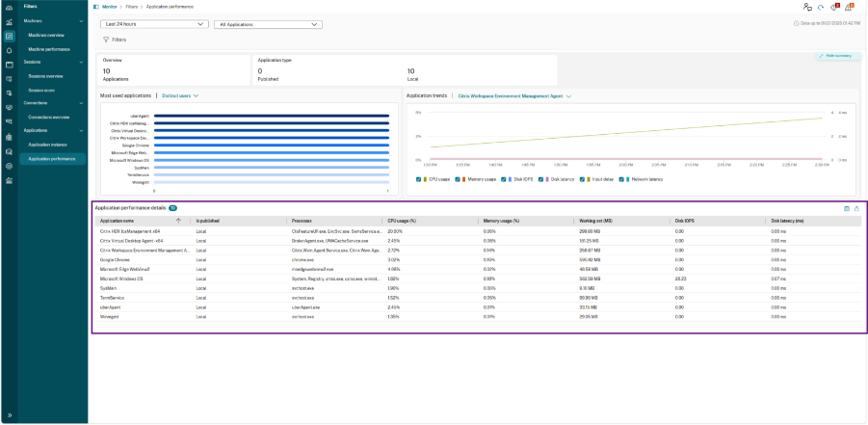This screenshot has width=868, height=425.
Task: Click the TermService row in table
Action: [x=477, y=298]
